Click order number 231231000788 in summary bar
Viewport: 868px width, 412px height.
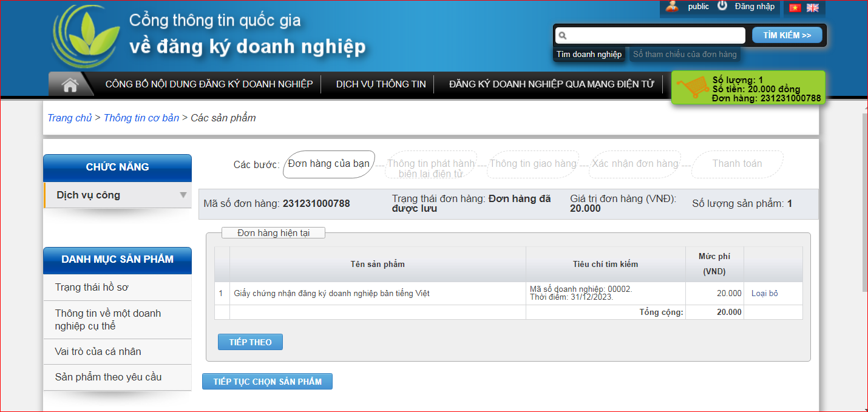pyautogui.click(x=316, y=203)
